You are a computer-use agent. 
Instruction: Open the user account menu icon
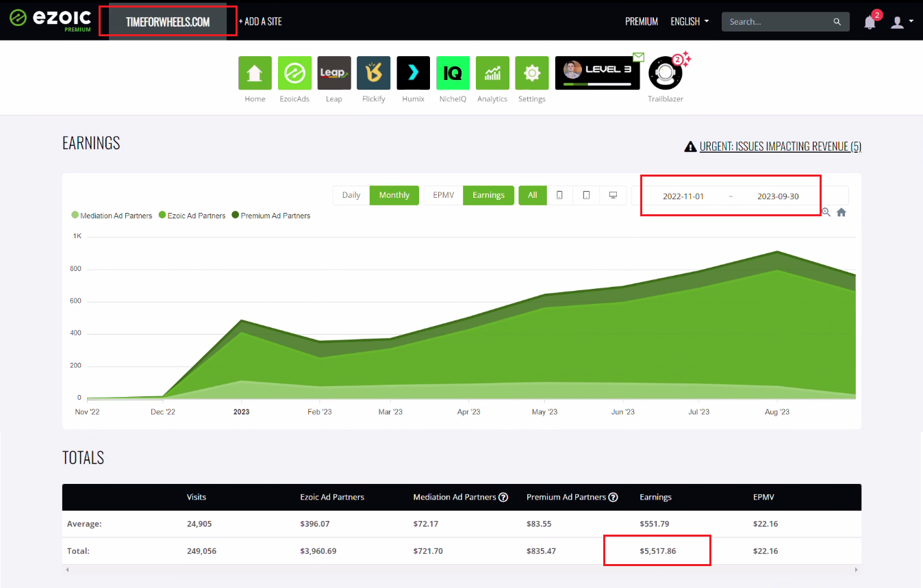pyautogui.click(x=897, y=22)
